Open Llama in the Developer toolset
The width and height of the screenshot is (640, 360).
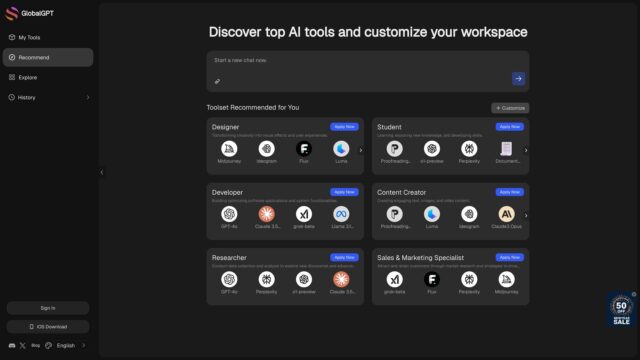click(341, 214)
